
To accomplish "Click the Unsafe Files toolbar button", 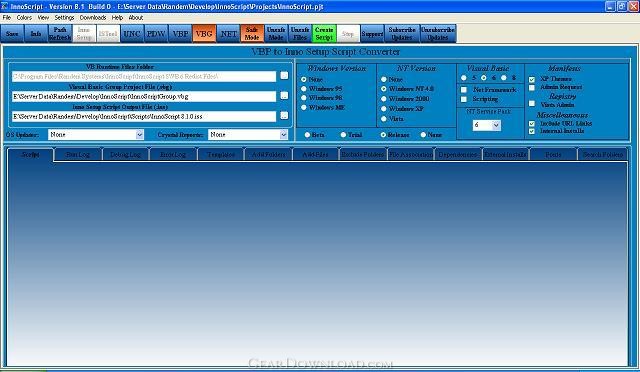I will [x=300, y=33].
